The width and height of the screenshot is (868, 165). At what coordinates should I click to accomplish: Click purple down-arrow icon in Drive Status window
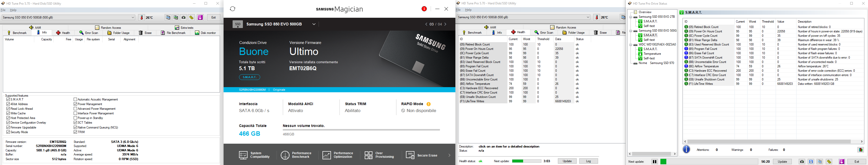pyautogui.click(x=842, y=162)
